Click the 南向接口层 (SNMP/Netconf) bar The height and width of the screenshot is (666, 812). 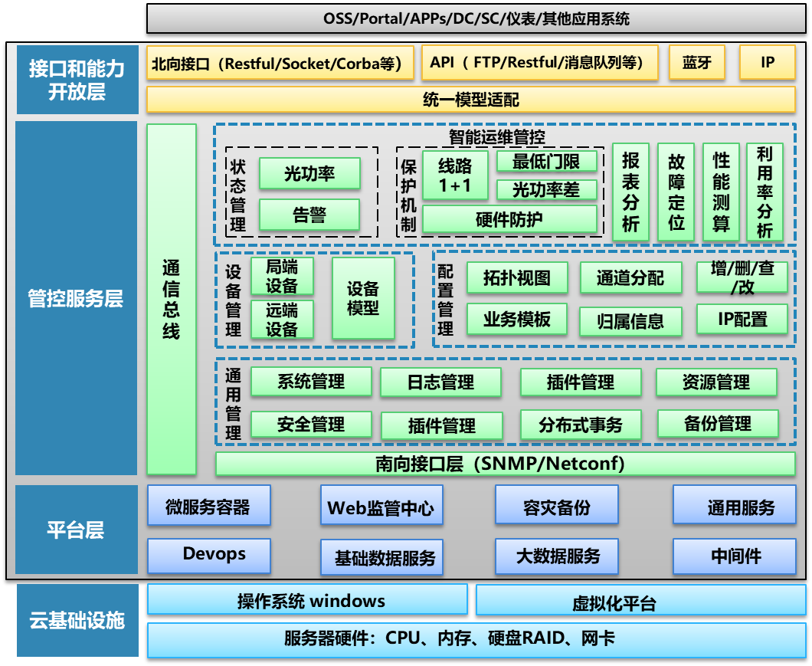(505, 464)
